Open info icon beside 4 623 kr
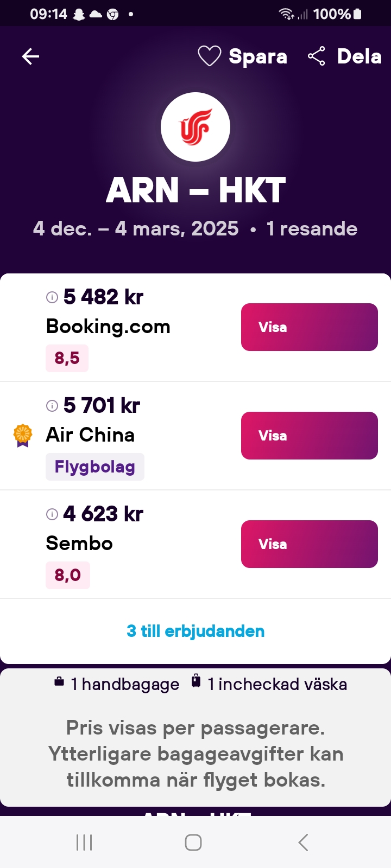The height and width of the screenshot is (868, 391). click(52, 514)
